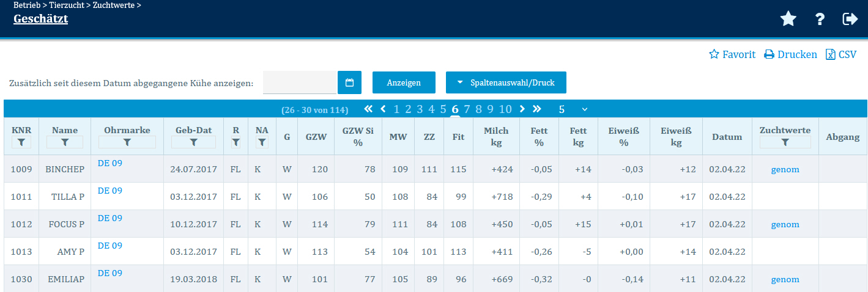Viewport: 868px width, 292px height.
Task: Click the Drucken print link
Action: [790, 54]
